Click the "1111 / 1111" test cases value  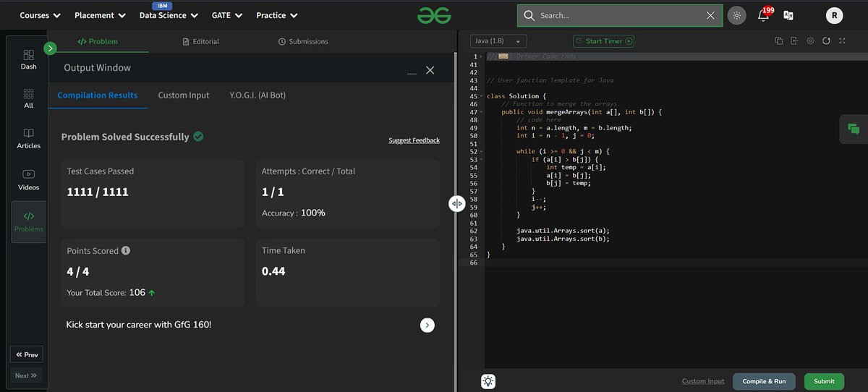click(98, 192)
